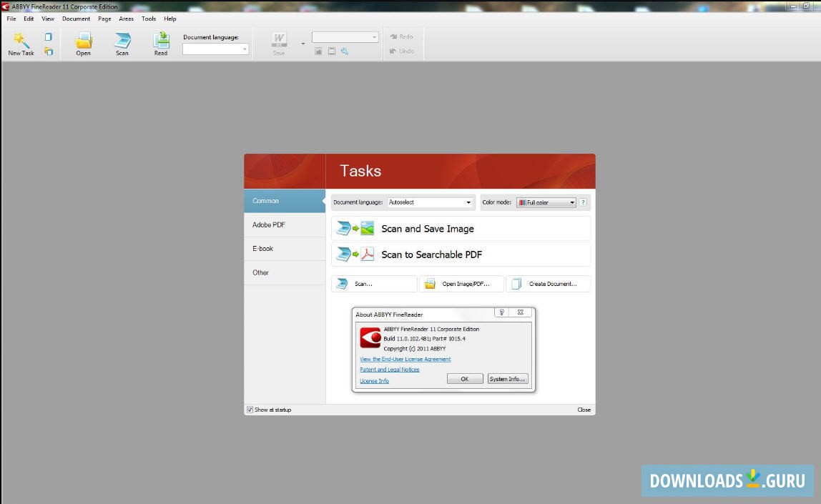
Task: Open the Tools menu
Action: tap(149, 19)
